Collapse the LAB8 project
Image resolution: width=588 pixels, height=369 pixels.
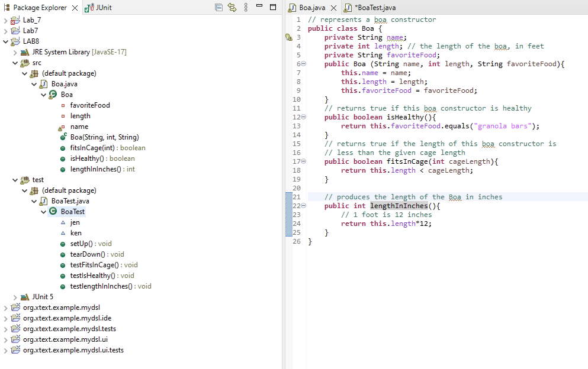[5, 41]
